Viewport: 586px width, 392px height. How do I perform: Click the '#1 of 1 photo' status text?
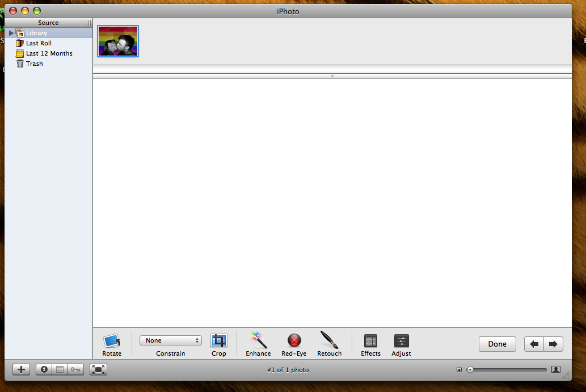(x=288, y=369)
